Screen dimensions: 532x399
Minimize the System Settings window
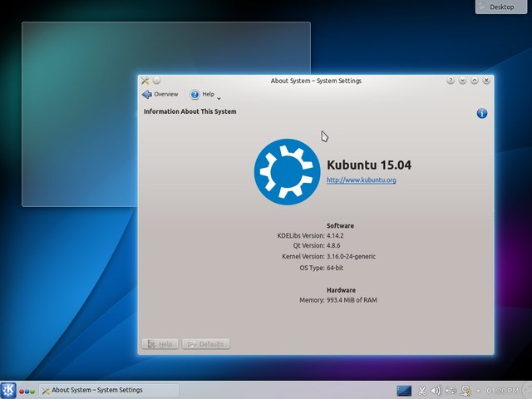[x=462, y=81]
